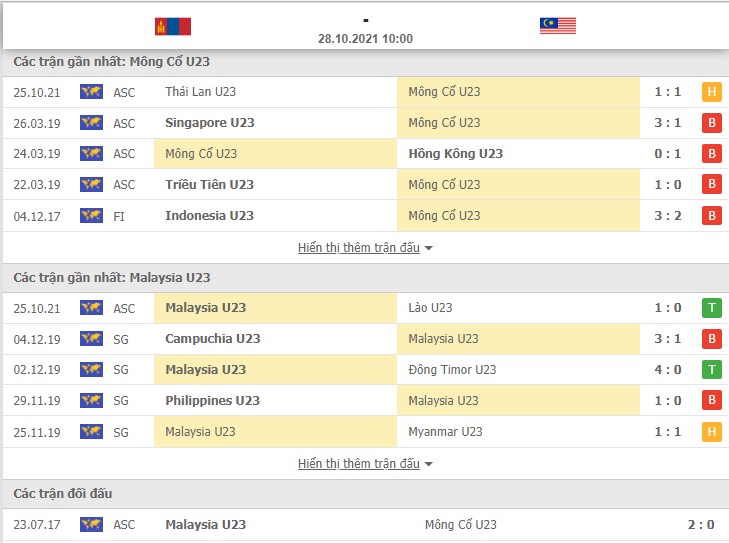The height and width of the screenshot is (543, 729).
Task: Click world map icon on 23.07.17 head-to-head row
Action: pyautogui.click(x=91, y=524)
